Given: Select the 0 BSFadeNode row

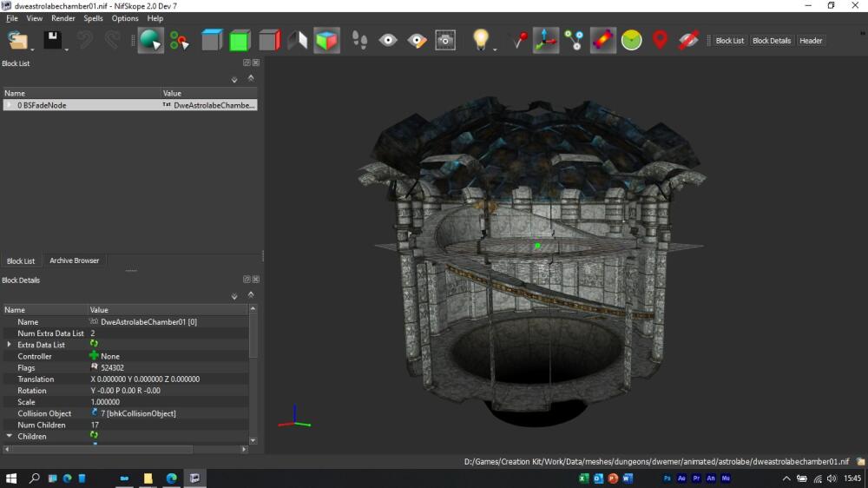Looking at the screenshot, I should 129,105.
